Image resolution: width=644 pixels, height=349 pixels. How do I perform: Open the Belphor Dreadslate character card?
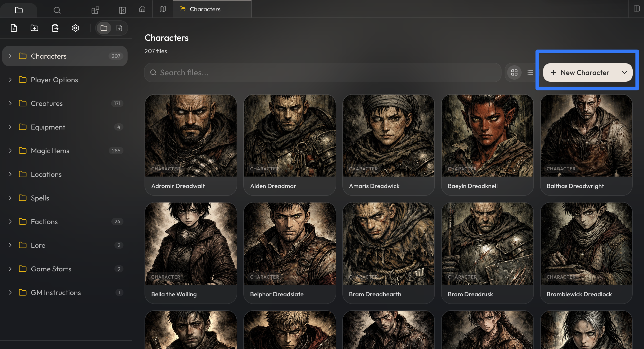pyautogui.click(x=290, y=253)
